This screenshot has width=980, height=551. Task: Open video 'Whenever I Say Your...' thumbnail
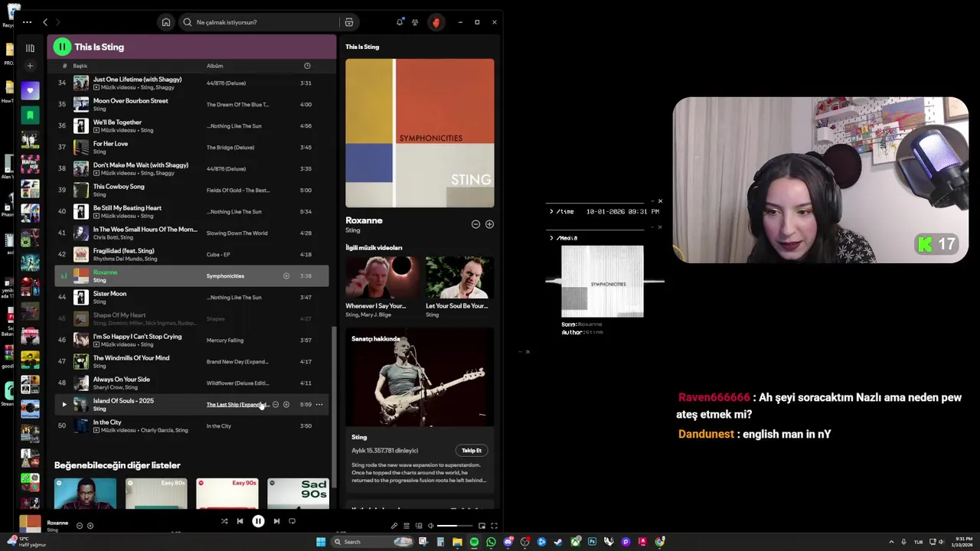coord(382,279)
